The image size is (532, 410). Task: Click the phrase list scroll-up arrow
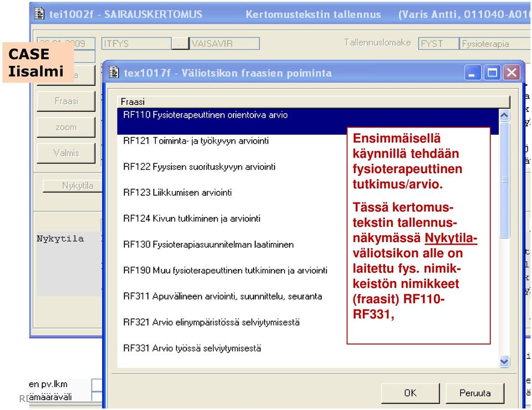(x=504, y=115)
